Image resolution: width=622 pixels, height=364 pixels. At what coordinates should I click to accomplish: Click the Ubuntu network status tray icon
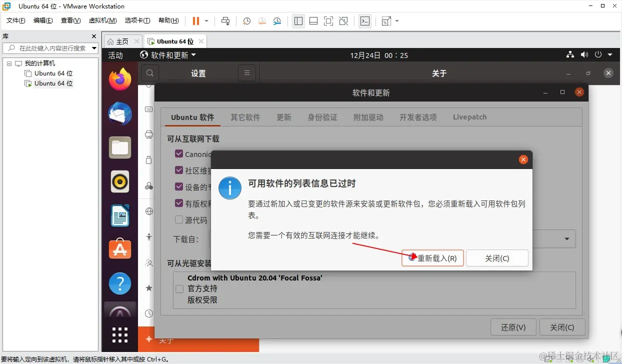pyautogui.click(x=570, y=54)
